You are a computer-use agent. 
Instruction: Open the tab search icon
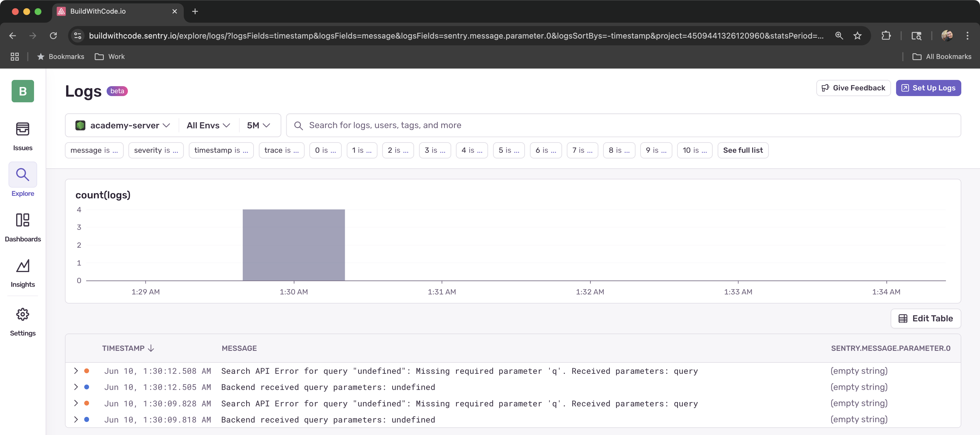point(916,36)
